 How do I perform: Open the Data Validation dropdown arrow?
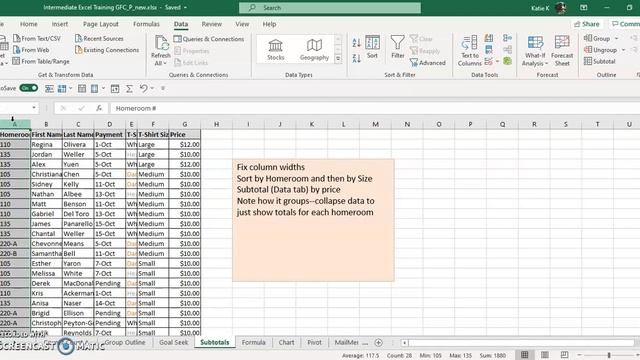[x=498, y=61]
